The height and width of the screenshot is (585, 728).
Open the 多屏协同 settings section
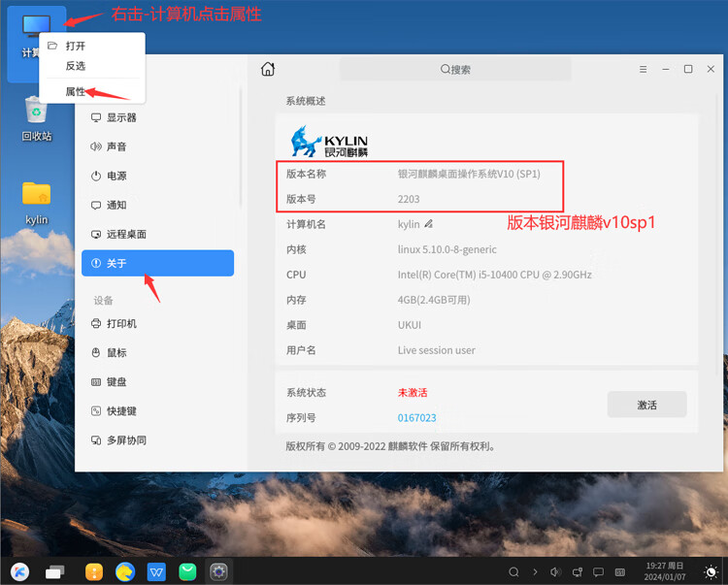[x=158, y=440]
